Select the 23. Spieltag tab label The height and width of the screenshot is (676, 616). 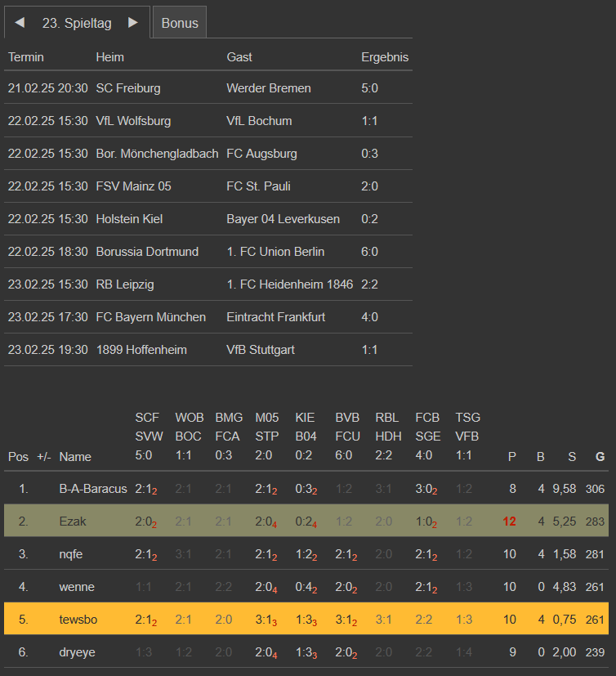point(77,23)
